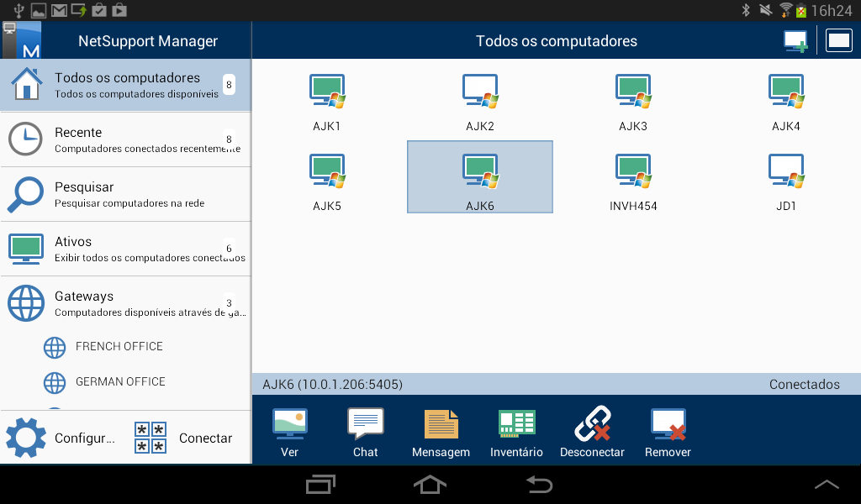Click the AJK6 address status text
The width and height of the screenshot is (861, 504).
click(332, 384)
